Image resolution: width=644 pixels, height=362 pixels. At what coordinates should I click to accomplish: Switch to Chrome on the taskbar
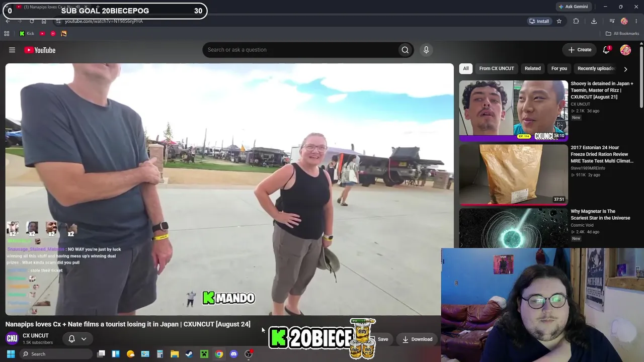point(219,354)
